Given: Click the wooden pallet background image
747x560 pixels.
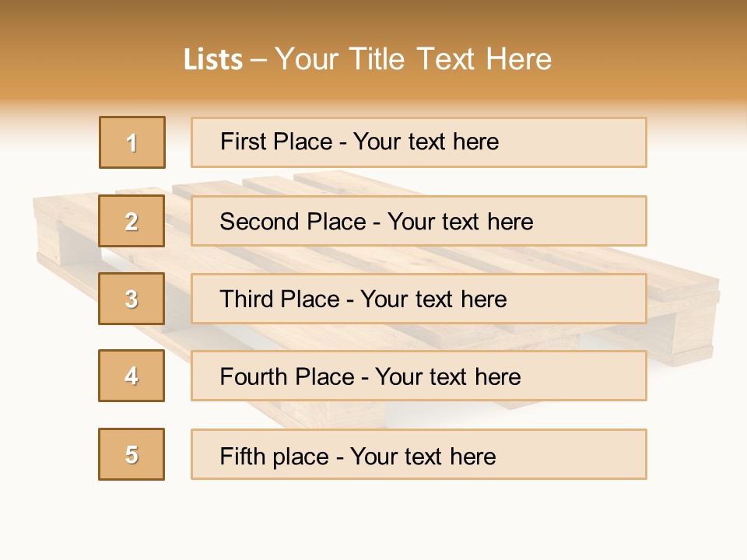Looking at the screenshot, I should (x=685, y=327).
